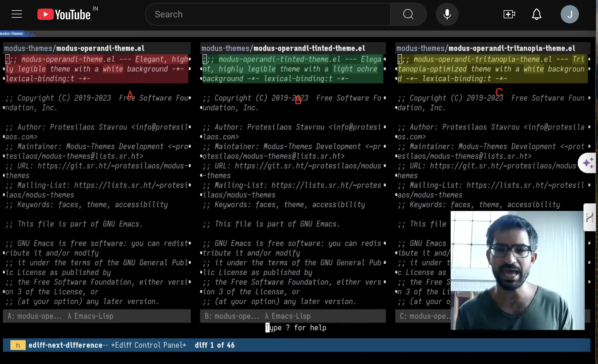Click the gray side tab below sparkles
The width and height of the screenshot is (598, 364).
[589, 217]
